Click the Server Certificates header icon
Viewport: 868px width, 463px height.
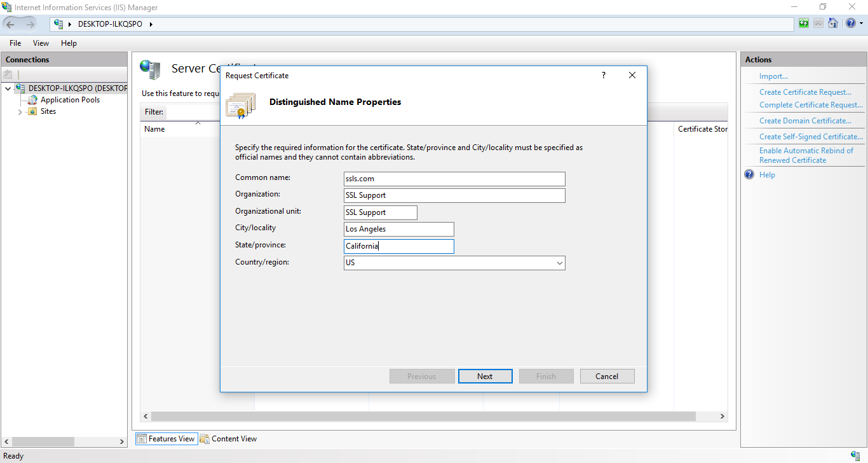(x=150, y=69)
